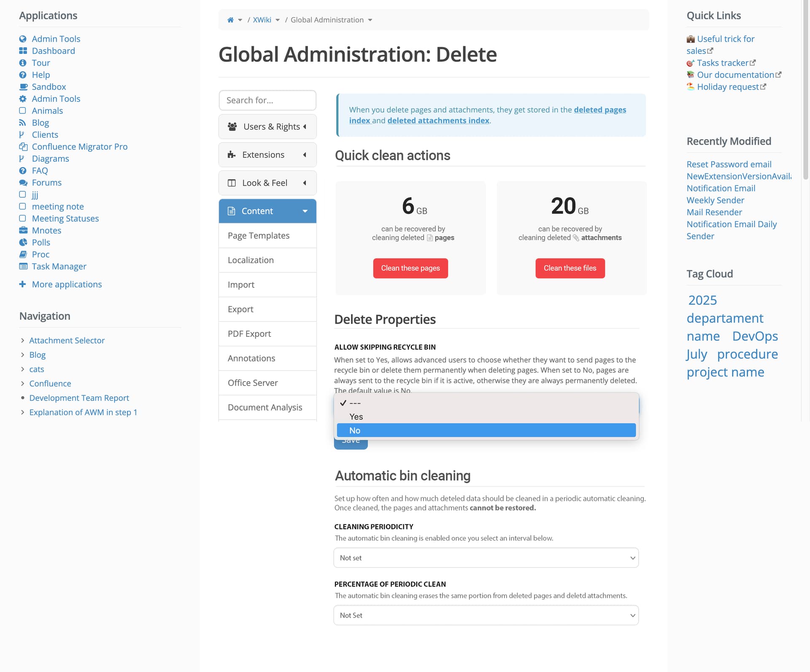Open the Percentage of Periodic Clean dropdown
The width and height of the screenshot is (810, 672).
point(486,615)
